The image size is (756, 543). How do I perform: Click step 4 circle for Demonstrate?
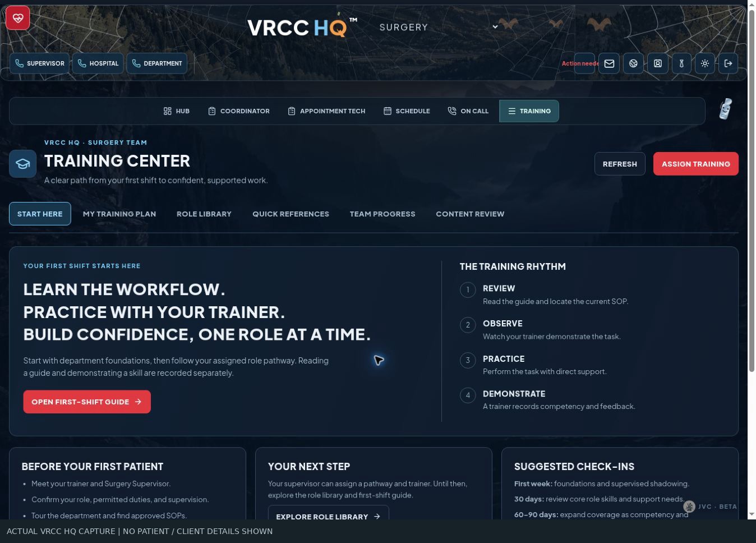tap(468, 395)
